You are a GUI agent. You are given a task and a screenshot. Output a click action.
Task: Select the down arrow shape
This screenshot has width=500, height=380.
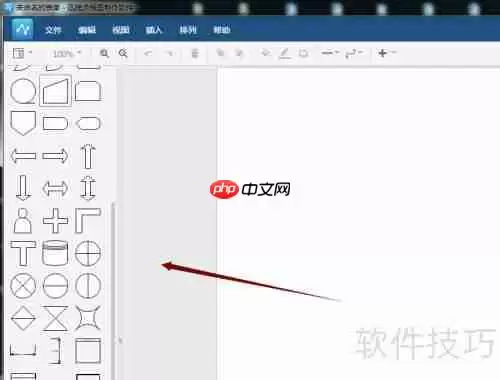(x=23, y=188)
